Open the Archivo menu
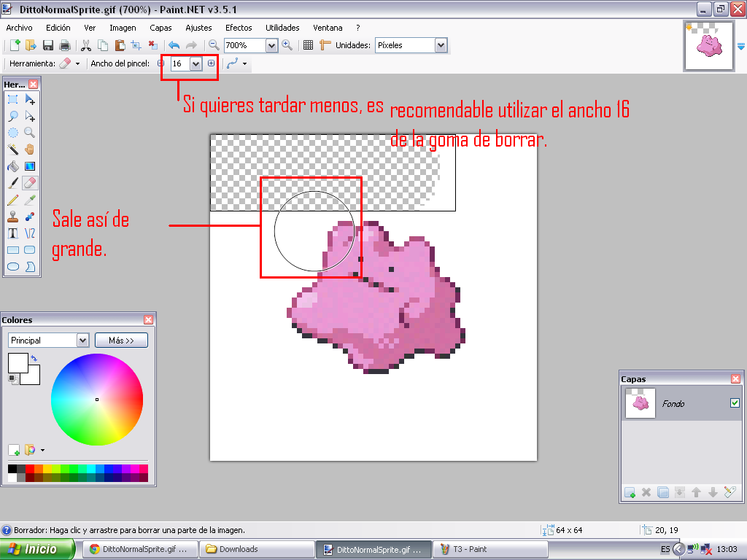 (x=19, y=28)
